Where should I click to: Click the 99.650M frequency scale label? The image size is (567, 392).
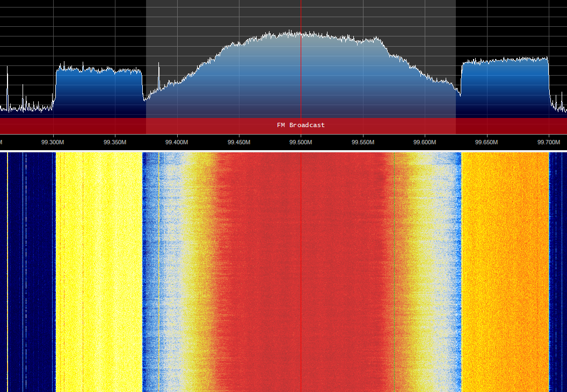[x=486, y=142]
